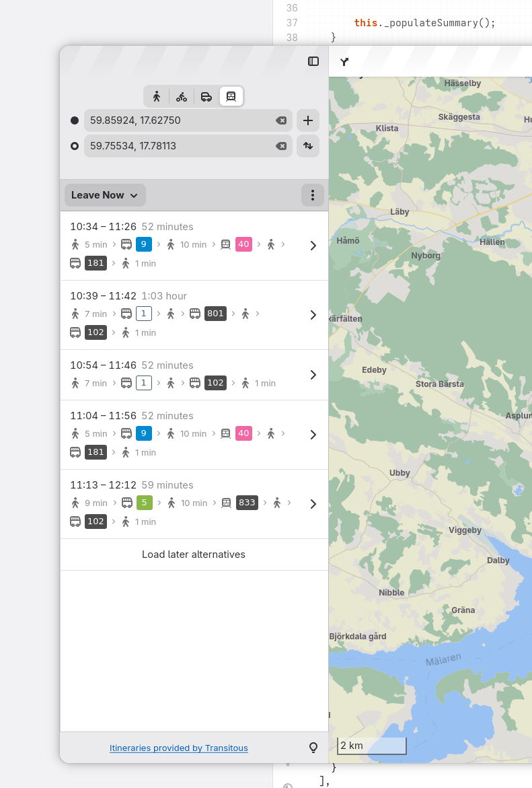
Task: Select the 10:39 – 11:42 itinerary row
Action: point(194,315)
